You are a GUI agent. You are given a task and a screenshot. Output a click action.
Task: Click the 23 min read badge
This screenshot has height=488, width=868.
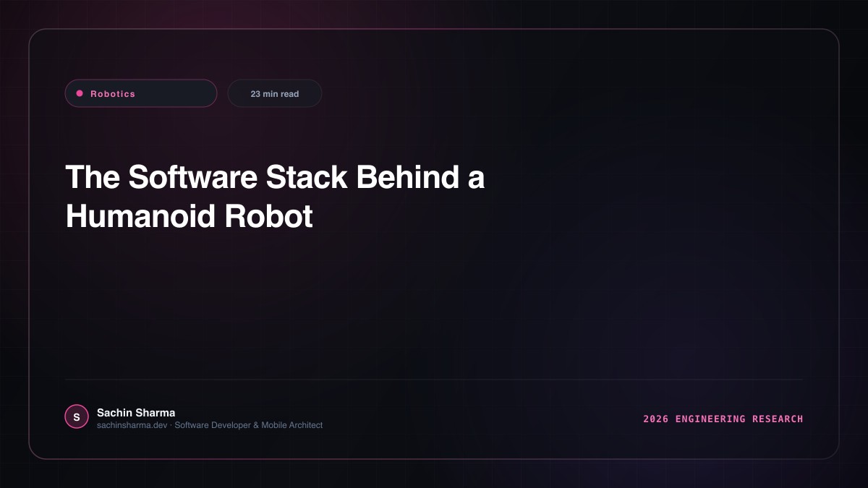point(275,93)
